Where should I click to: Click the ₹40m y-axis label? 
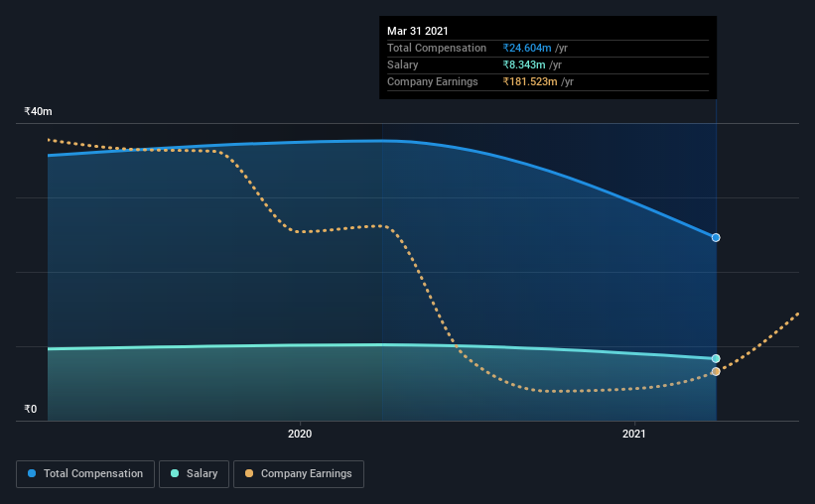tap(38, 111)
